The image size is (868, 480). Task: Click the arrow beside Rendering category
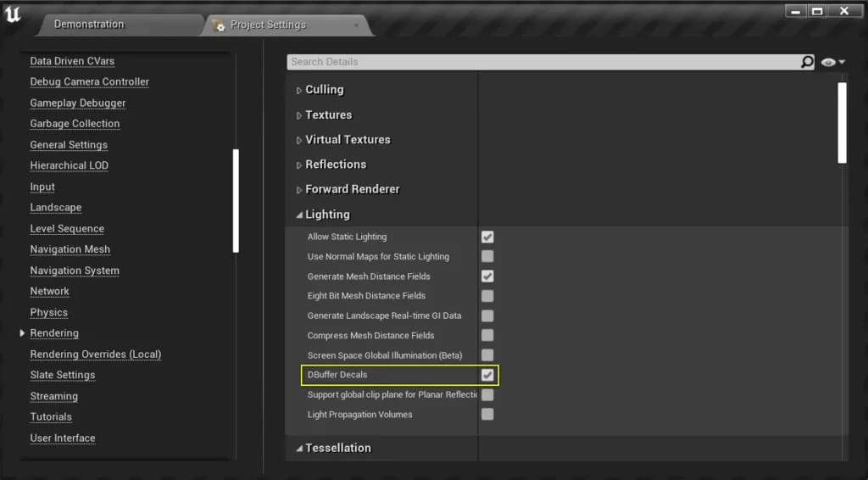pyautogui.click(x=22, y=333)
